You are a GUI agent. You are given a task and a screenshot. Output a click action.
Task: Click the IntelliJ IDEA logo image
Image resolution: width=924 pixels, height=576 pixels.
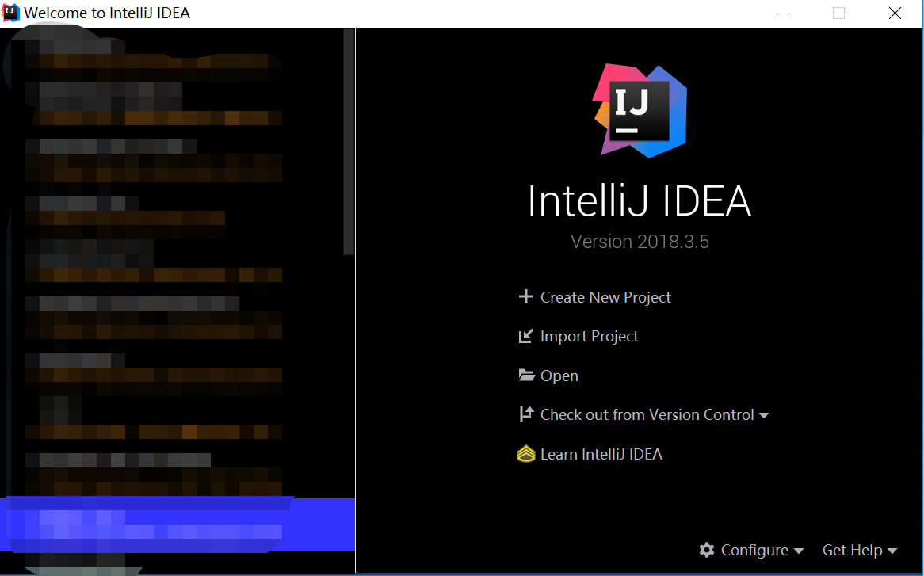(x=640, y=111)
